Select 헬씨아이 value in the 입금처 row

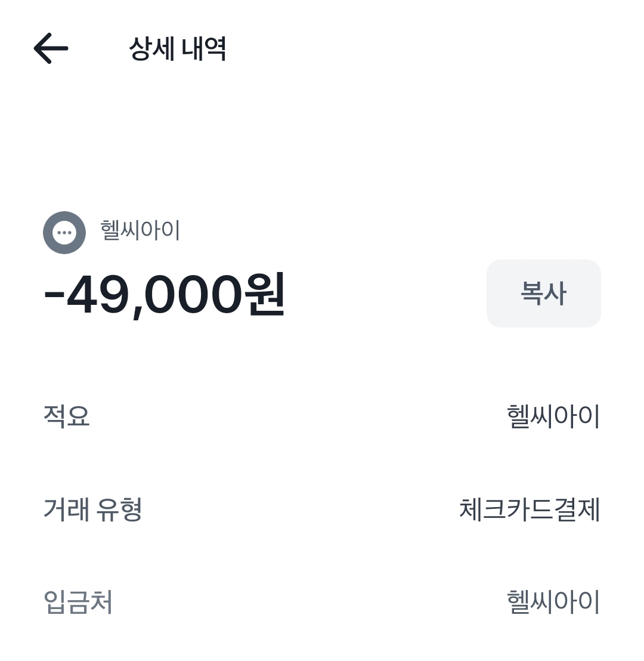coord(553,602)
